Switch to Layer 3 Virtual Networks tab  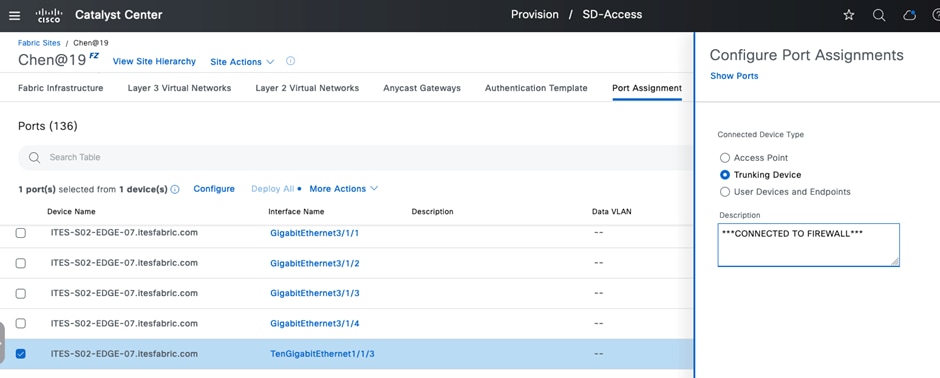coord(179,88)
